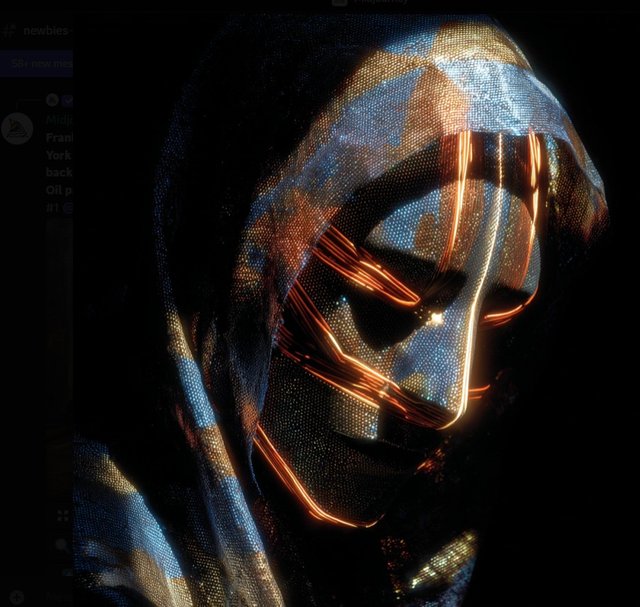Image resolution: width=640 pixels, height=607 pixels.
Task: Click the Midjourney Bot sailboat avatar
Action: point(17,129)
